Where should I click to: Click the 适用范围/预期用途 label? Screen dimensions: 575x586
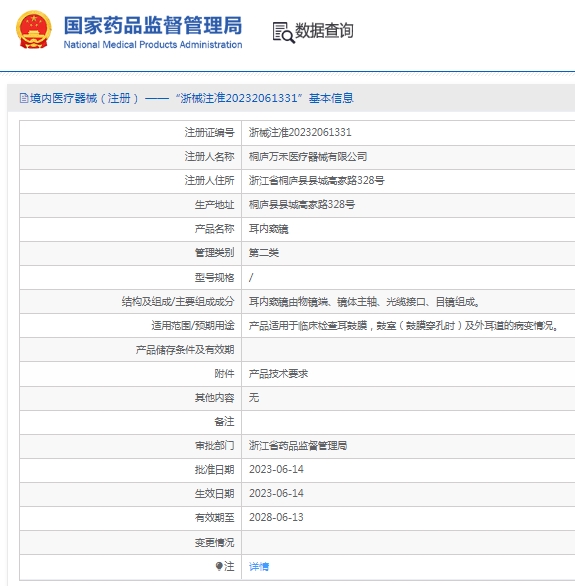193,326
